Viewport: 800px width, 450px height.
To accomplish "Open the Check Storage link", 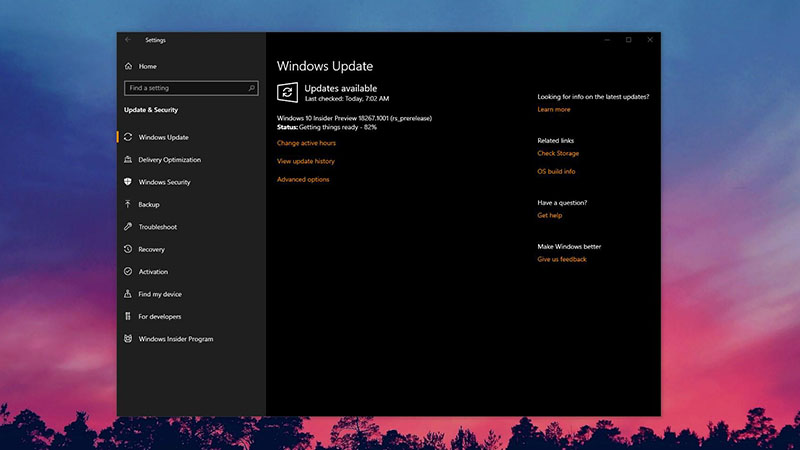I will coord(558,153).
